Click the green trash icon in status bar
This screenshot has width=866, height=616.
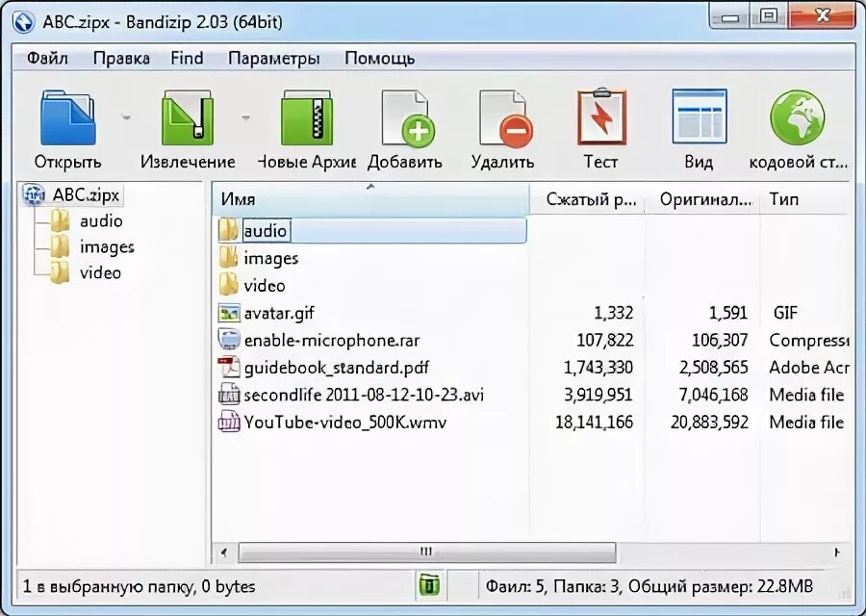click(x=430, y=585)
